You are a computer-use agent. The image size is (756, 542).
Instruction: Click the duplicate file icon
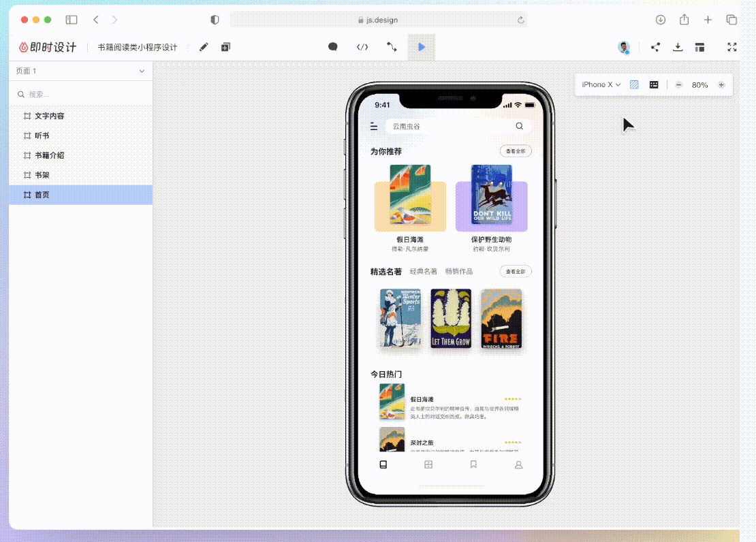pos(225,47)
